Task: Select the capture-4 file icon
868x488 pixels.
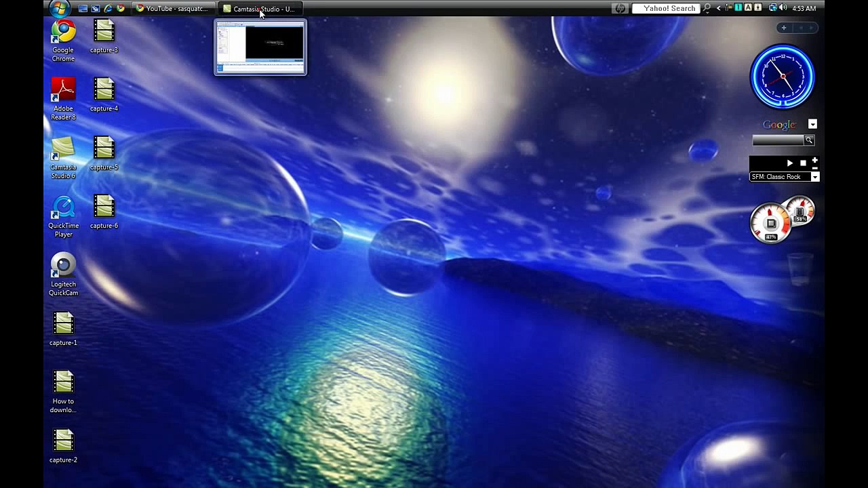Action: click(104, 94)
